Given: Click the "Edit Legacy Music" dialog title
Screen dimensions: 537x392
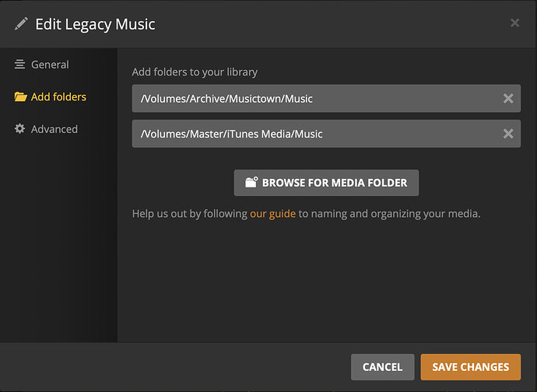Looking at the screenshot, I should (x=95, y=24).
